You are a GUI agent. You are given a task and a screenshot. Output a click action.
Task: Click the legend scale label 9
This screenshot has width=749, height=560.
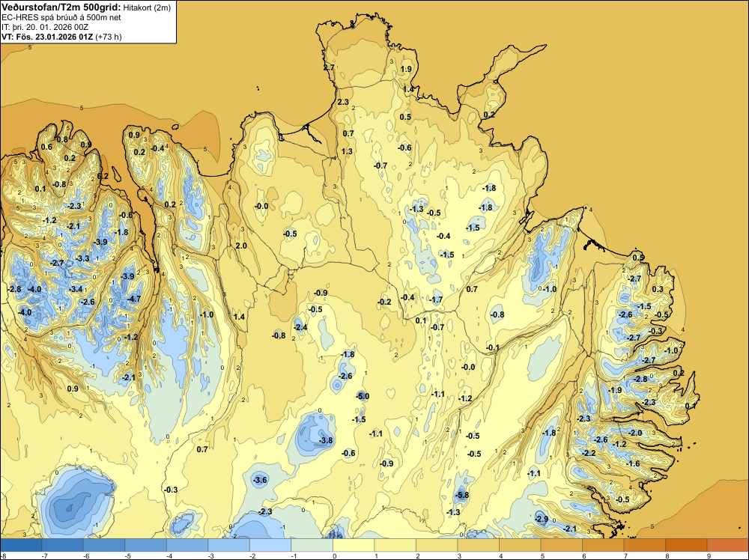pos(708,556)
